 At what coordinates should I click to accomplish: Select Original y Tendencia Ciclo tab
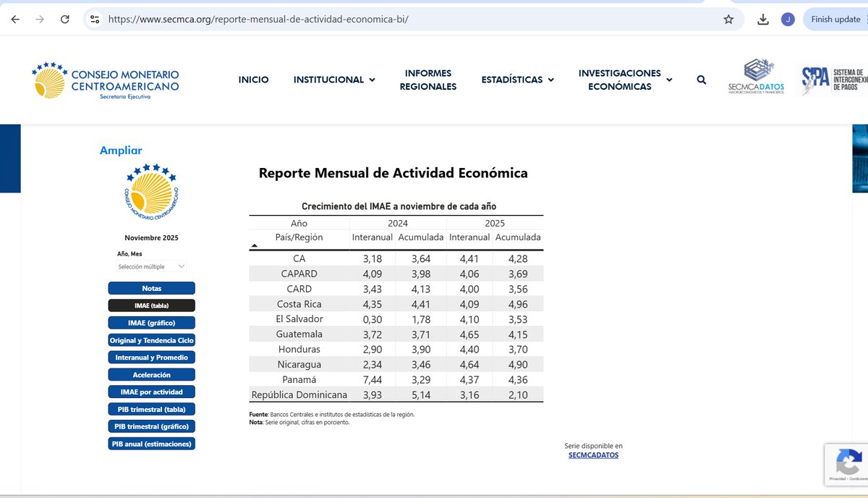tap(152, 340)
